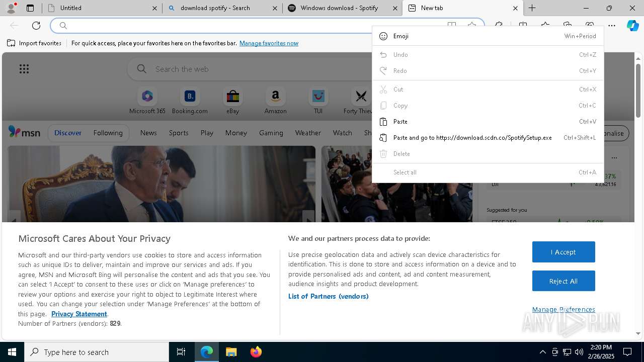The height and width of the screenshot is (362, 644).
Task: Switch to the download spotify - Search tab
Action: (222, 8)
